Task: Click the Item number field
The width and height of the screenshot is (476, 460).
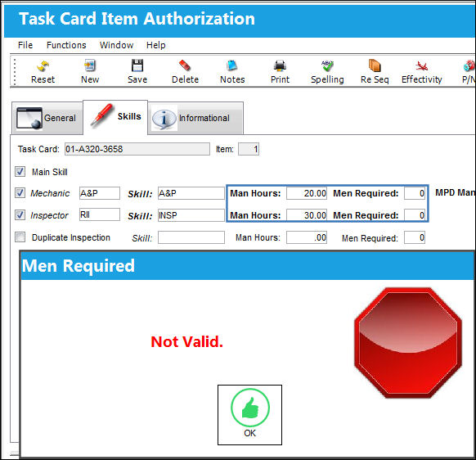Action: point(249,149)
